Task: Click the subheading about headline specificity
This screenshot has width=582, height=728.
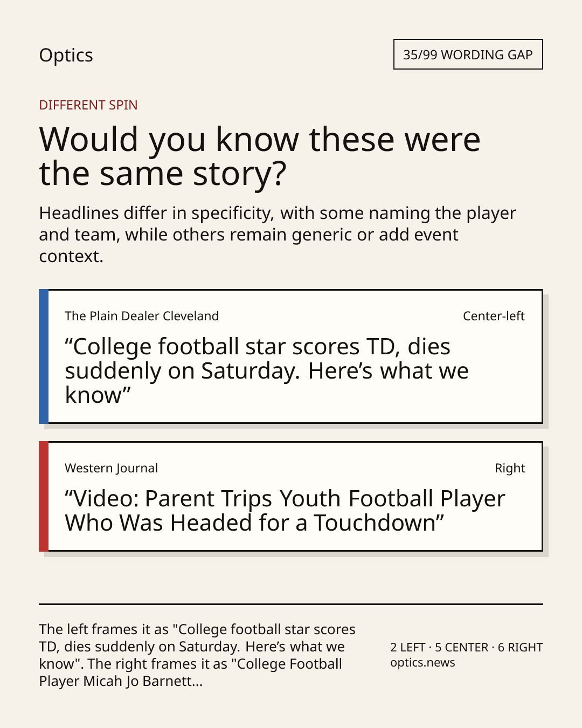Action: coord(278,234)
